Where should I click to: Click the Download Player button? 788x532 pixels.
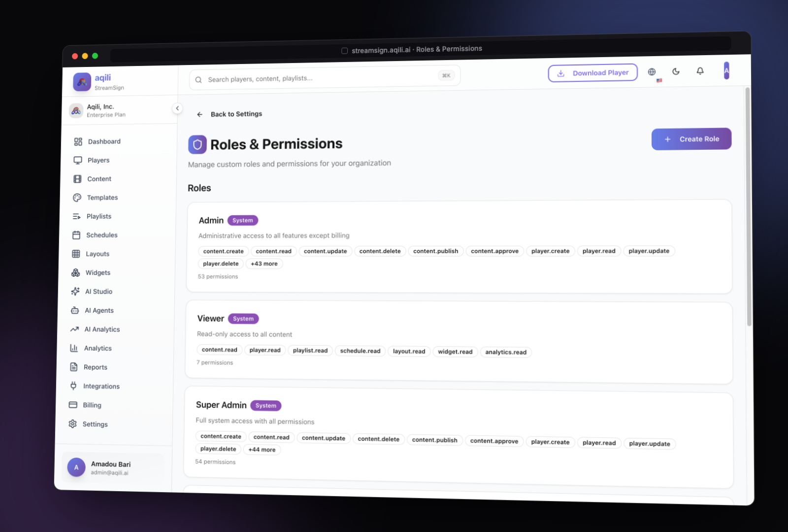click(593, 73)
